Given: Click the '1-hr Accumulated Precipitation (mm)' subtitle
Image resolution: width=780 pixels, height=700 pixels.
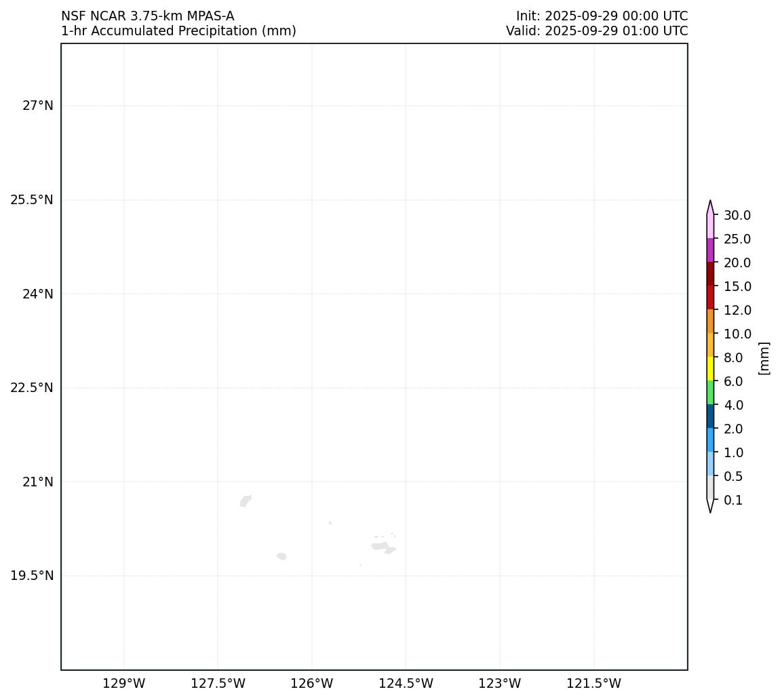Looking at the screenshot, I should click(x=178, y=31).
